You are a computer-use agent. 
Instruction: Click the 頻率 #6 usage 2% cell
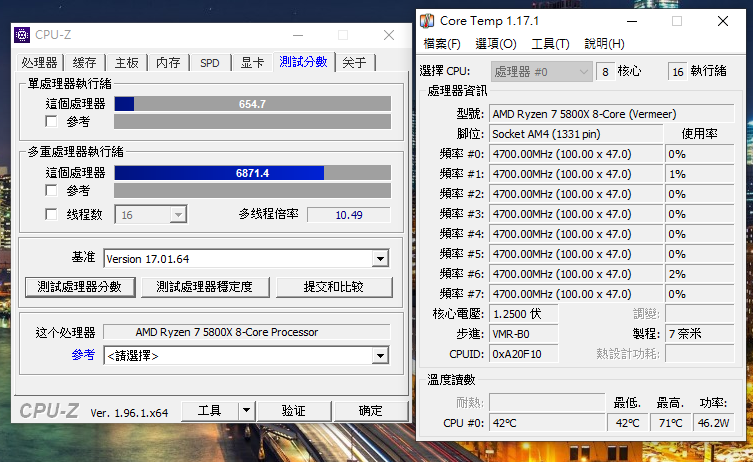click(700, 274)
